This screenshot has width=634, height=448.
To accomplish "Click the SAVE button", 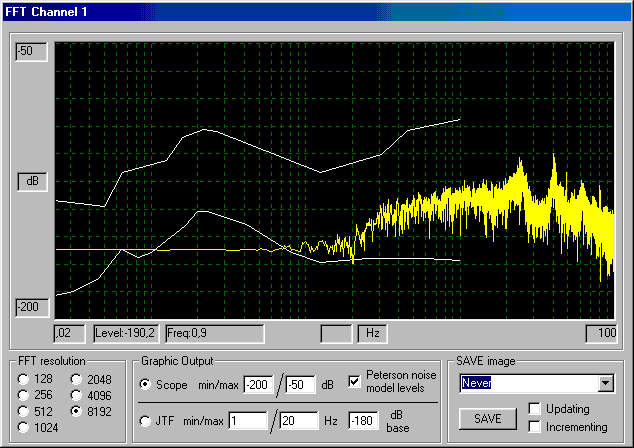I will [x=488, y=418].
